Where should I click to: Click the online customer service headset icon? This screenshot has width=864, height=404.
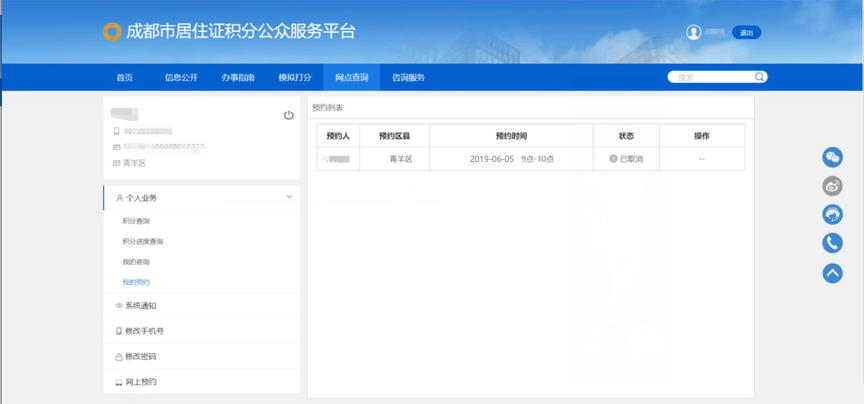coord(832,215)
